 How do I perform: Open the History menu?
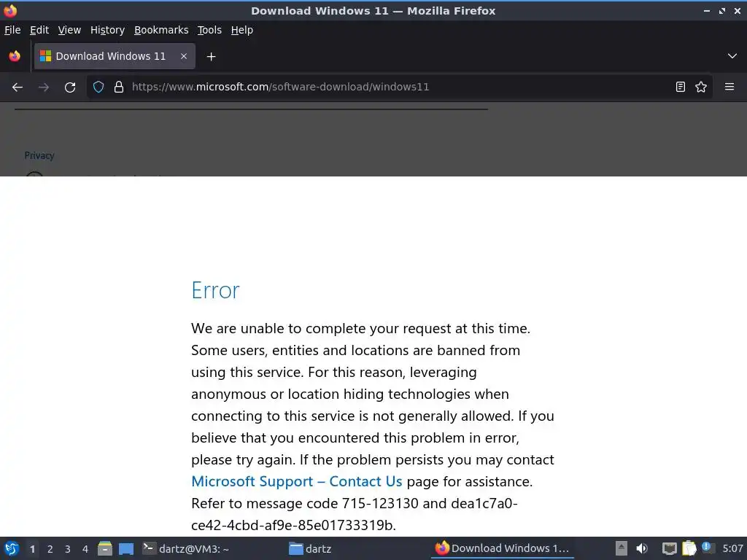point(108,30)
